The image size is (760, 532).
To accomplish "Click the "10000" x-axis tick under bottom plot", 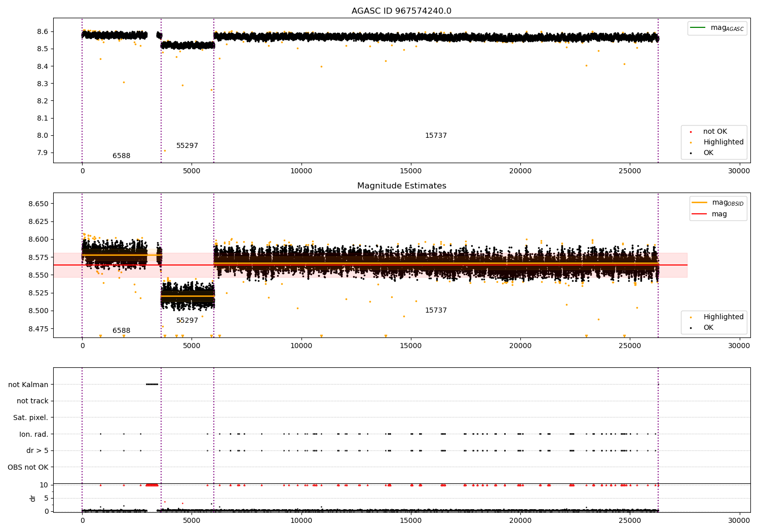I will pos(301,520).
